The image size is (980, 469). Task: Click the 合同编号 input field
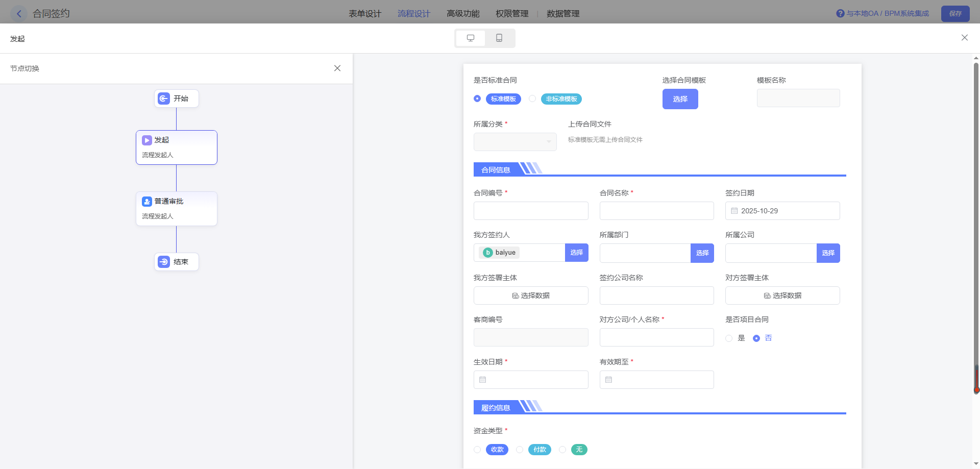[531, 211]
